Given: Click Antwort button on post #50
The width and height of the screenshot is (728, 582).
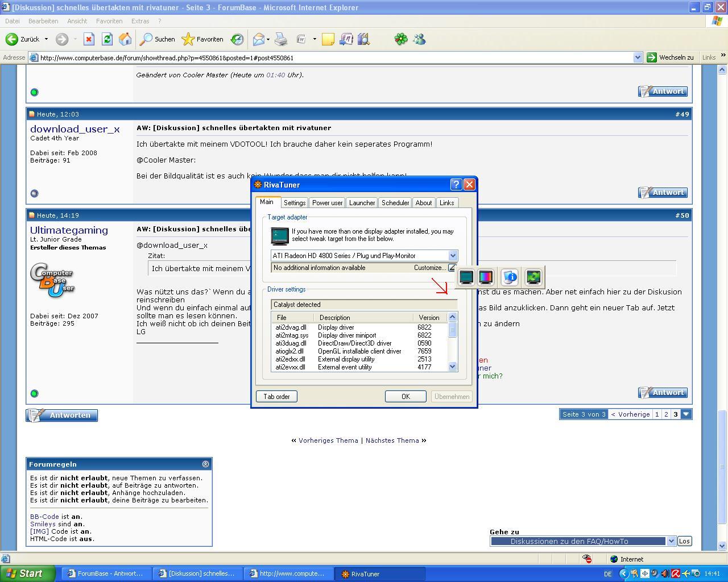Looking at the screenshot, I should pyautogui.click(x=663, y=393).
